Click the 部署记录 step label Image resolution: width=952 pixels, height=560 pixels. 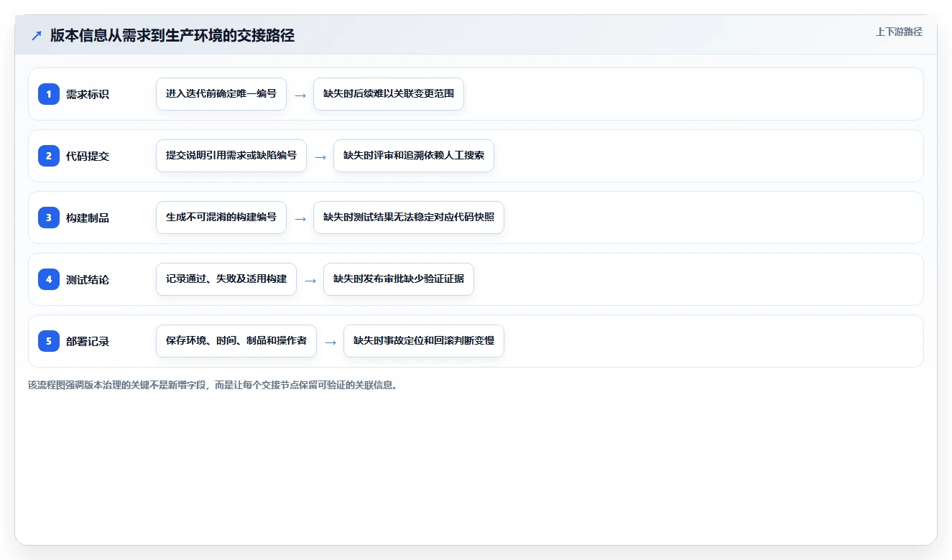(x=88, y=341)
